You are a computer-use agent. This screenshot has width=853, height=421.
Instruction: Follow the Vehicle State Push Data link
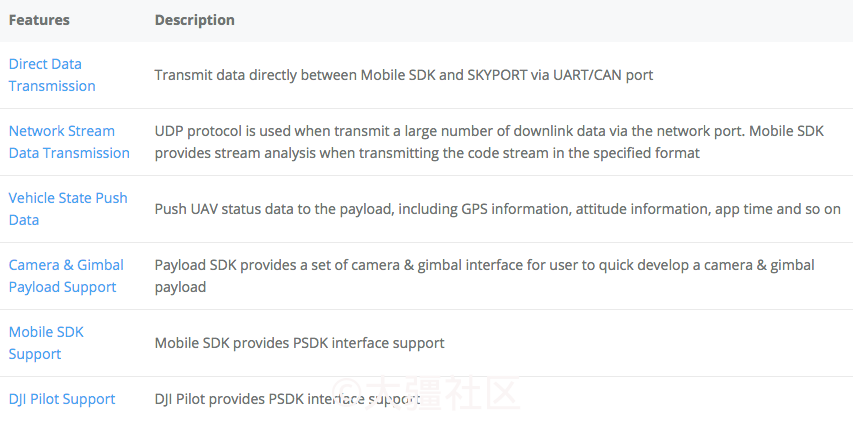(x=68, y=209)
